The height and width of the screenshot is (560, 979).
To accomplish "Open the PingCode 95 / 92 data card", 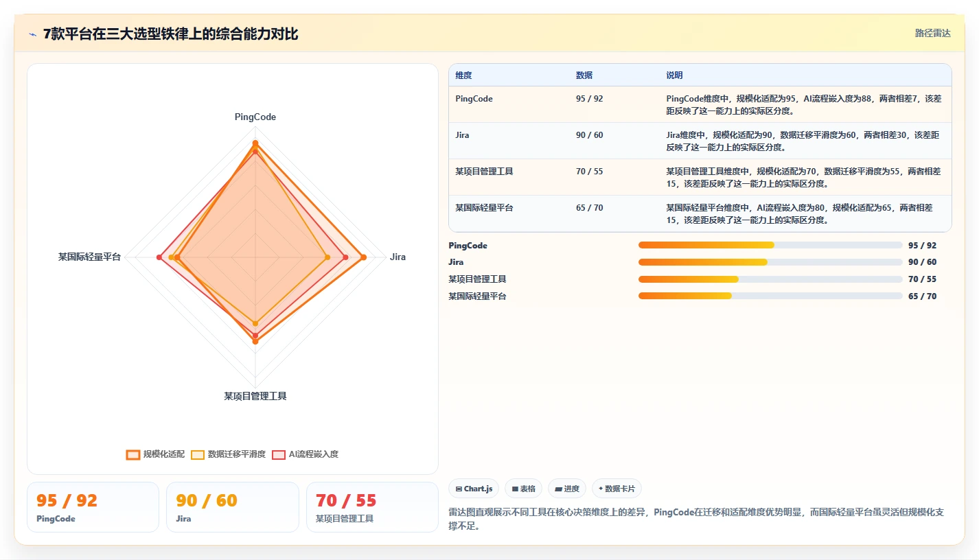I will [93, 507].
